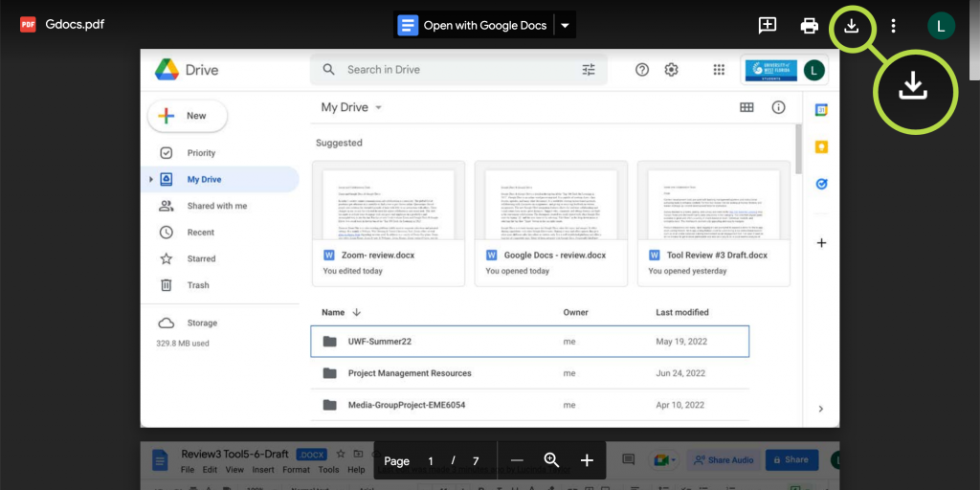This screenshot has height=490, width=980.
Task: Reverse sort with the Name arrow
Action: (357, 312)
